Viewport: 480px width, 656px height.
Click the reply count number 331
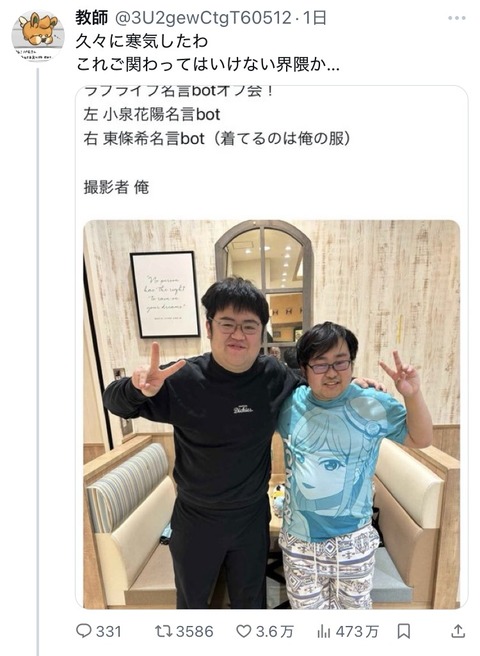(x=108, y=631)
